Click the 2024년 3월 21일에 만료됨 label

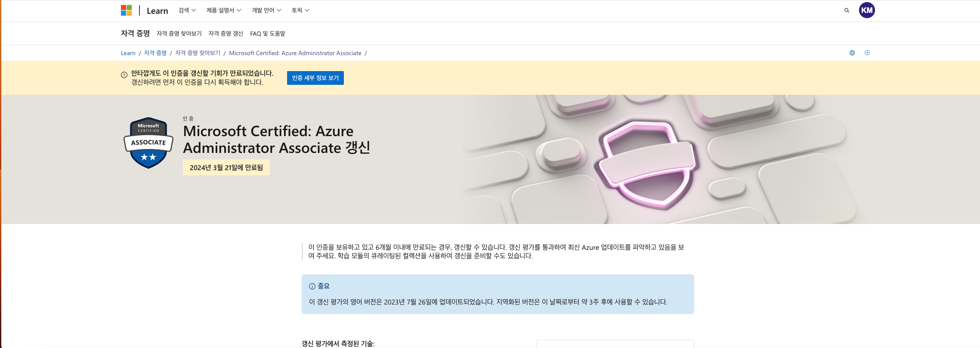pos(226,168)
